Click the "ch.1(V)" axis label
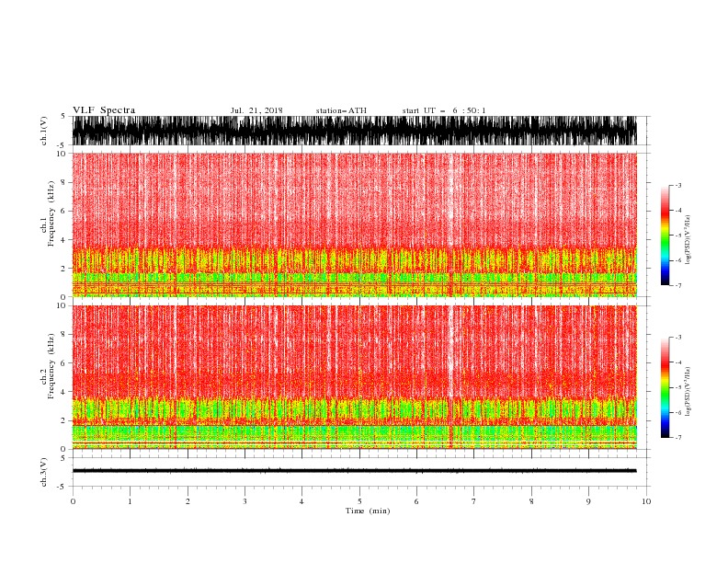 [44, 131]
